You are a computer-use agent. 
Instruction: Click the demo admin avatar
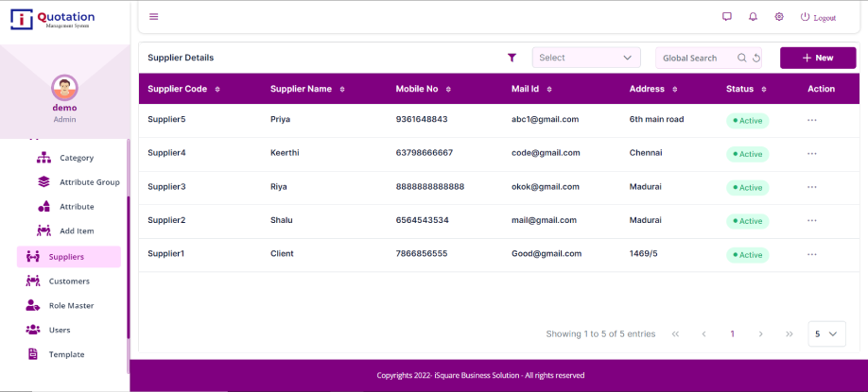click(x=64, y=88)
